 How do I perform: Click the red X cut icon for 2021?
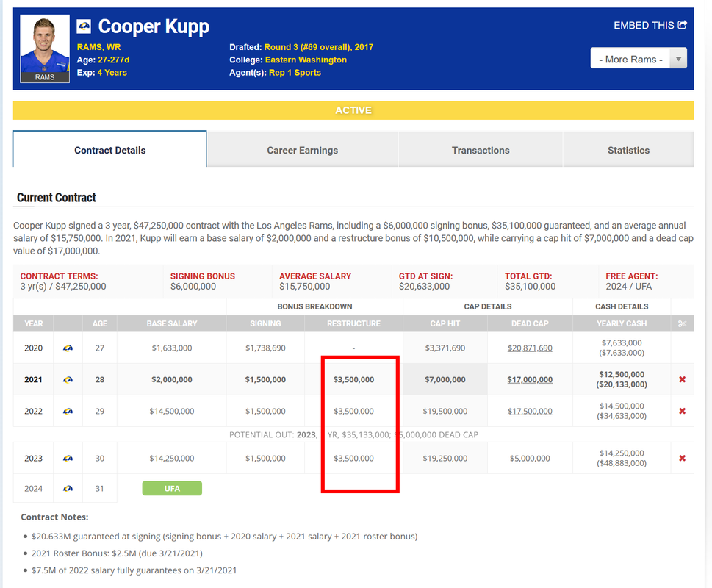click(682, 379)
